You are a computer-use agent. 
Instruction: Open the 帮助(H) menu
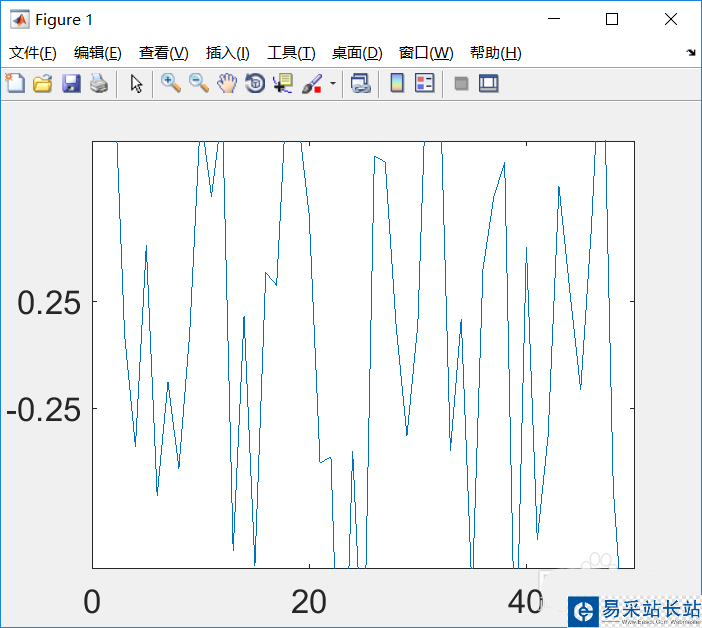tap(496, 53)
